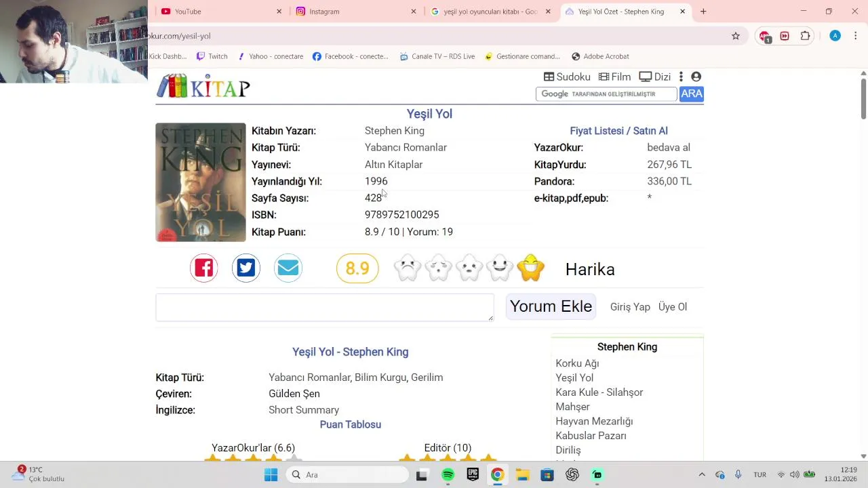This screenshot has height=488, width=868.
Task: Click the Giriş Yap link
Action: point(630,307)
